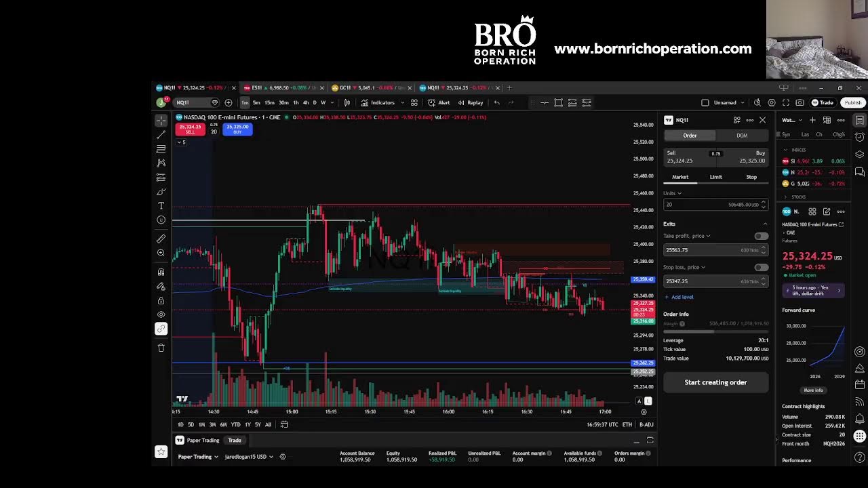Select the Stop order type tab
868x488 pixels.
pyautogui.click(x=751, y=177)
